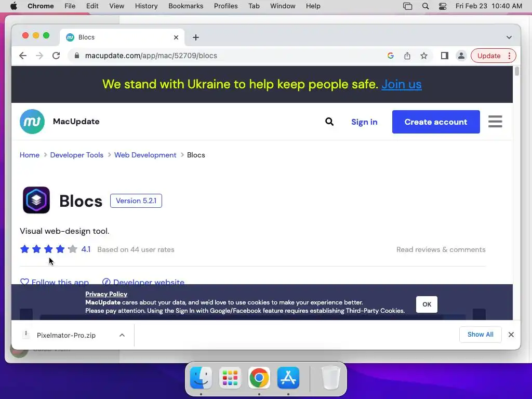Go back with the browser arrow

pyautogui.click(x=23, y=56)
